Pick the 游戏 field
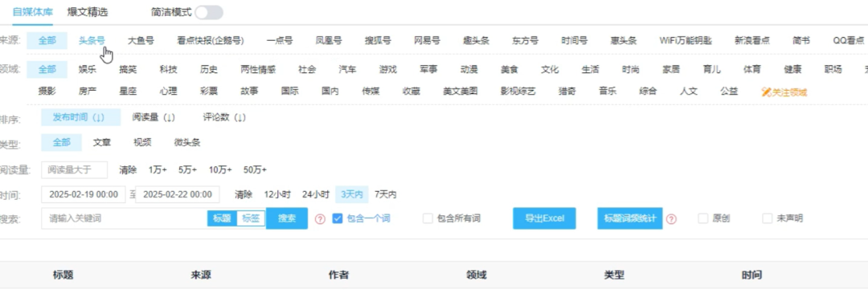Viewport: 868px width, 297px height. [x=388, y=69]
